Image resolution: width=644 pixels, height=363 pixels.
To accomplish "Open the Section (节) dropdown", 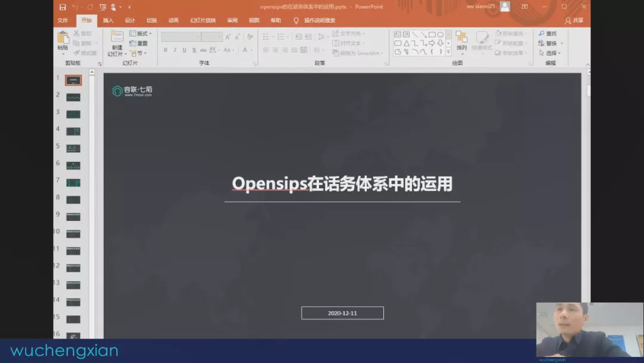I will (x=140, y=53).
